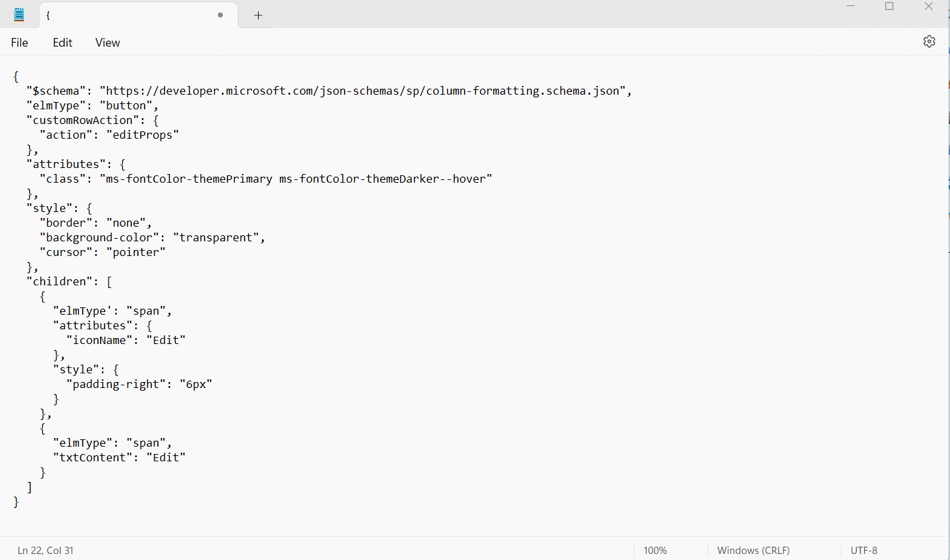Image resolution: width=950 pixels, height=560 pixels.
Task: Open the View menu
Action: click(x=107, y=43)
